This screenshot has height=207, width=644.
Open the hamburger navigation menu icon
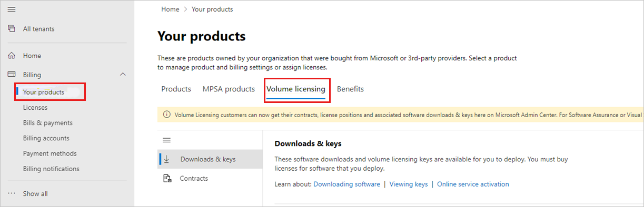click(x=12, y=9)
